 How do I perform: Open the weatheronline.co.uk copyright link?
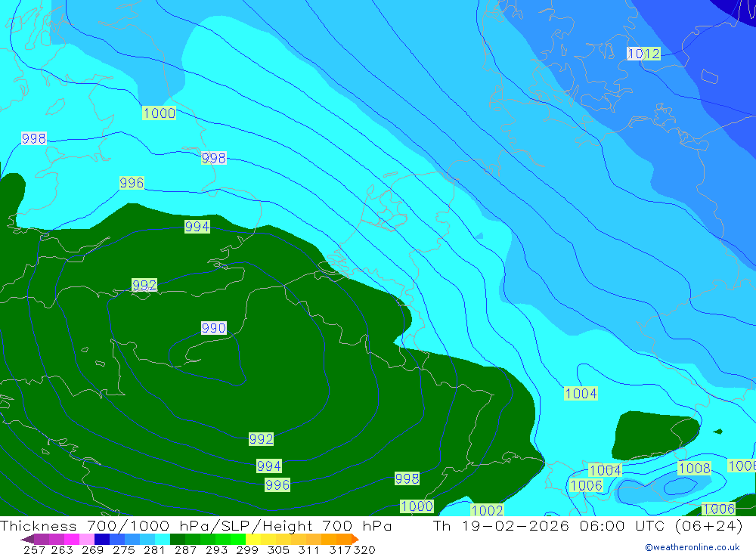(692, 547)
